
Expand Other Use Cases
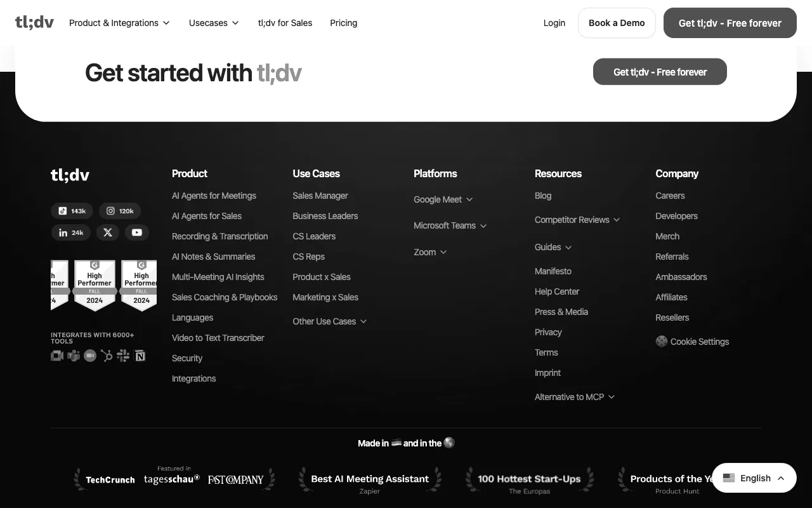(330, 321)
